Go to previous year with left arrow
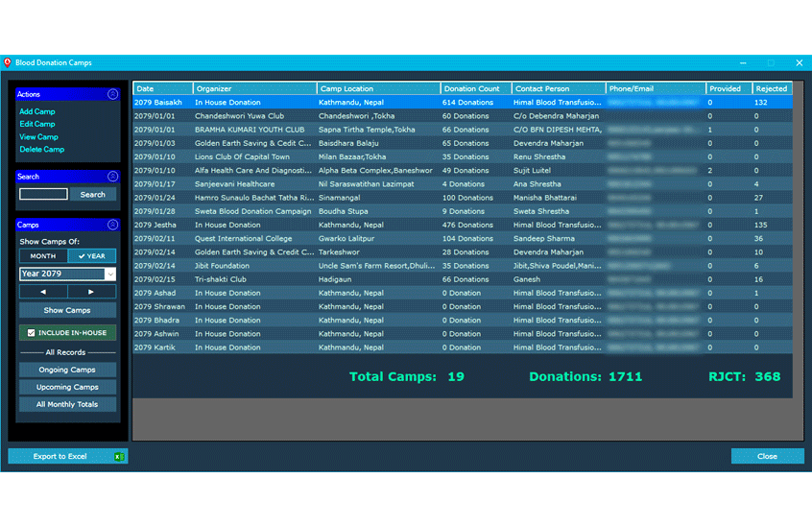Image resolution: width=812 pixels, height=526 pixels. tap(43, 292)
